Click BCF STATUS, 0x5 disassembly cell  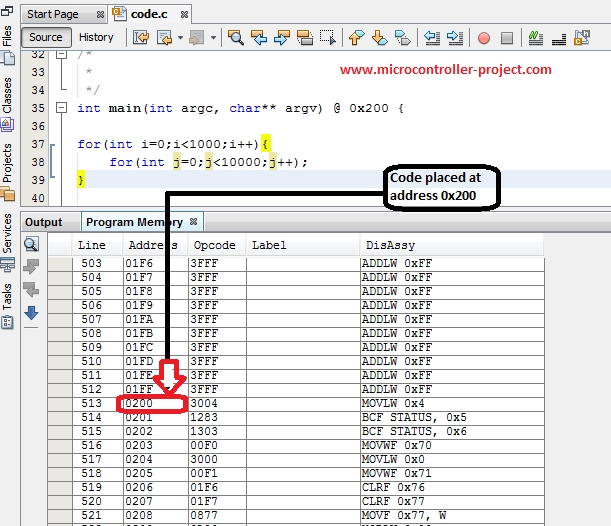(x=452, y=417)
